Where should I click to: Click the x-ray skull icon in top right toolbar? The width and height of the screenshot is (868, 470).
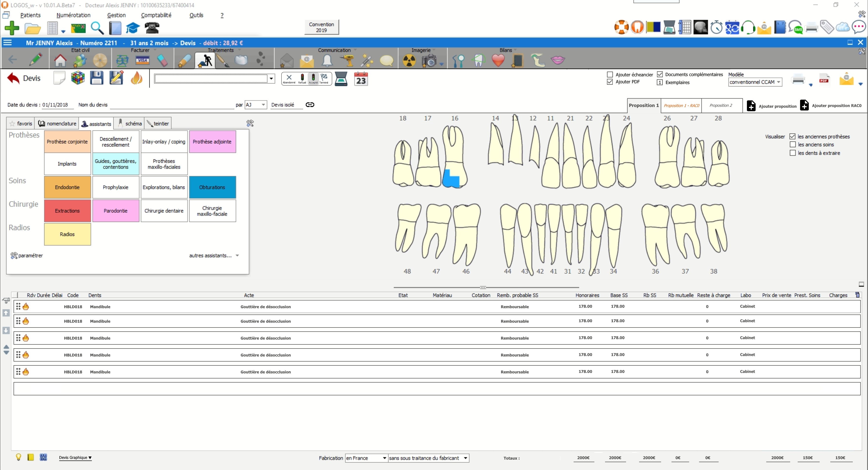pos(700,27)
